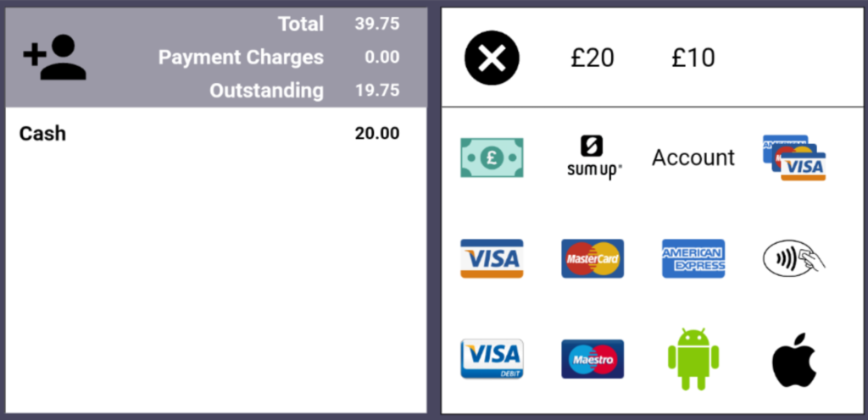The image size is (868, 420).
Task: Tap the contactless payment icon
Action: pyautogui.click(x=793, y=257)
